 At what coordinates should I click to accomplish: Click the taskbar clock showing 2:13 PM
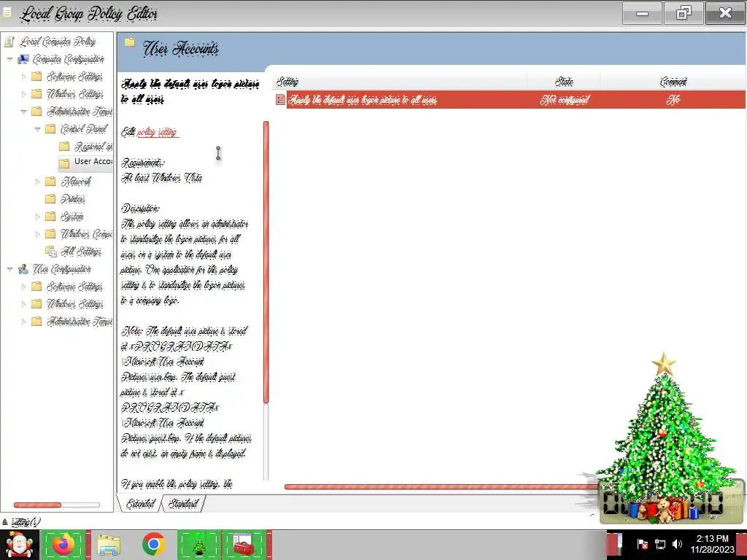coord(712,544)
